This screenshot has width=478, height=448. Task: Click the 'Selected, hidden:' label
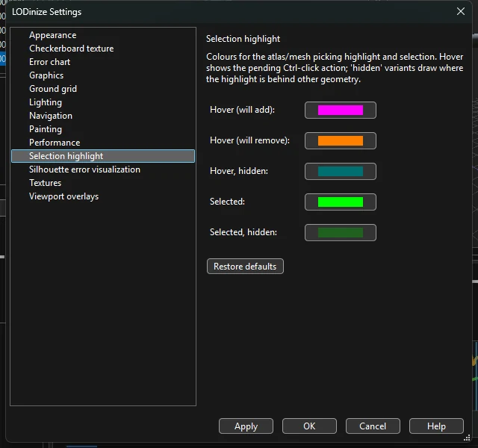[243, 232]
